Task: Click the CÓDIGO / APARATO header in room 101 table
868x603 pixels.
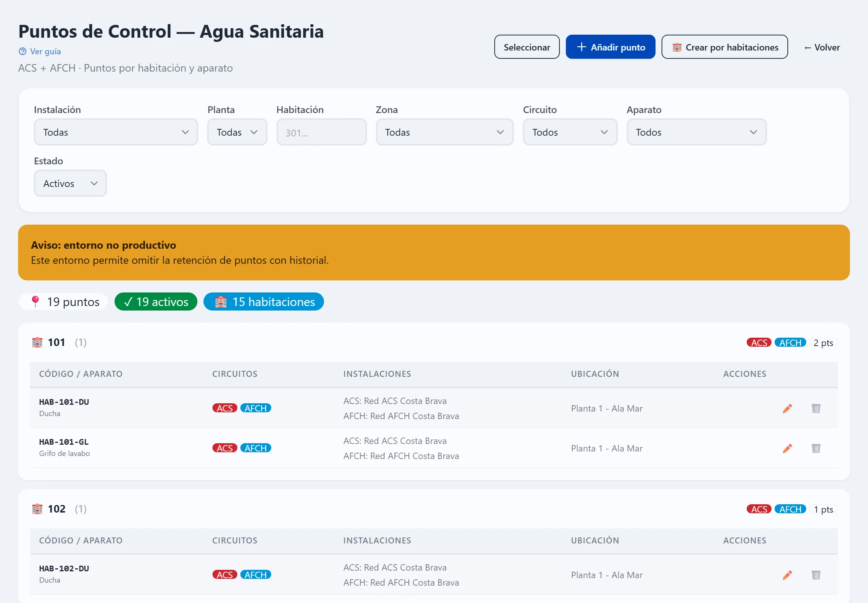Action: 81,374
